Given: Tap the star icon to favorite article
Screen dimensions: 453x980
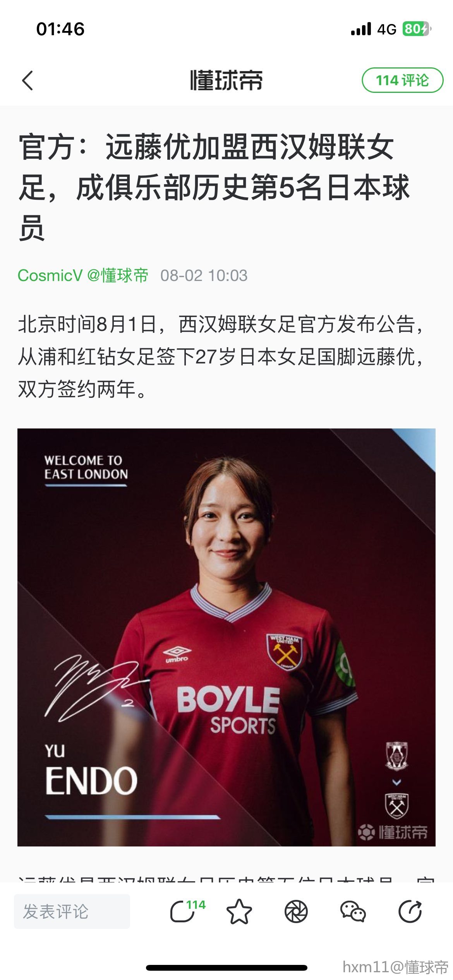Looking at the screenshot, I should [x=239, y=911].
